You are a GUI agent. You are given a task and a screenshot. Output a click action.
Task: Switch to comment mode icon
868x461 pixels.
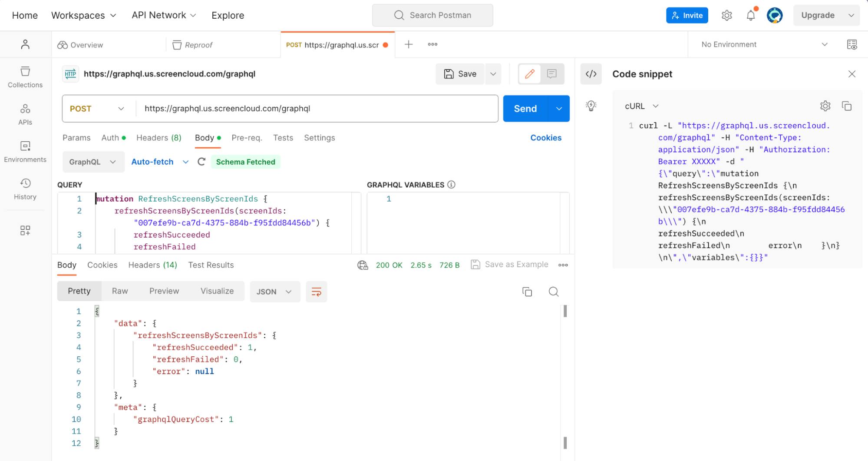(552, 74)
